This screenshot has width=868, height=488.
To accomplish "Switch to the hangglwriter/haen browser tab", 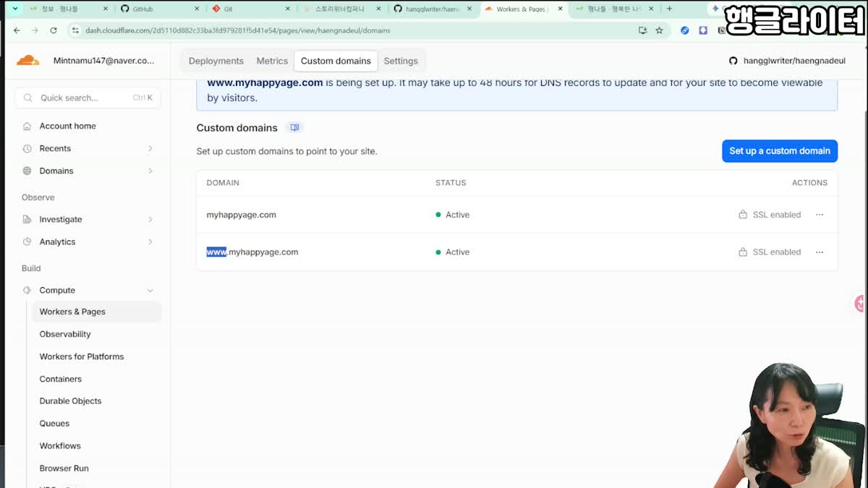I will (x=433, y=9).
